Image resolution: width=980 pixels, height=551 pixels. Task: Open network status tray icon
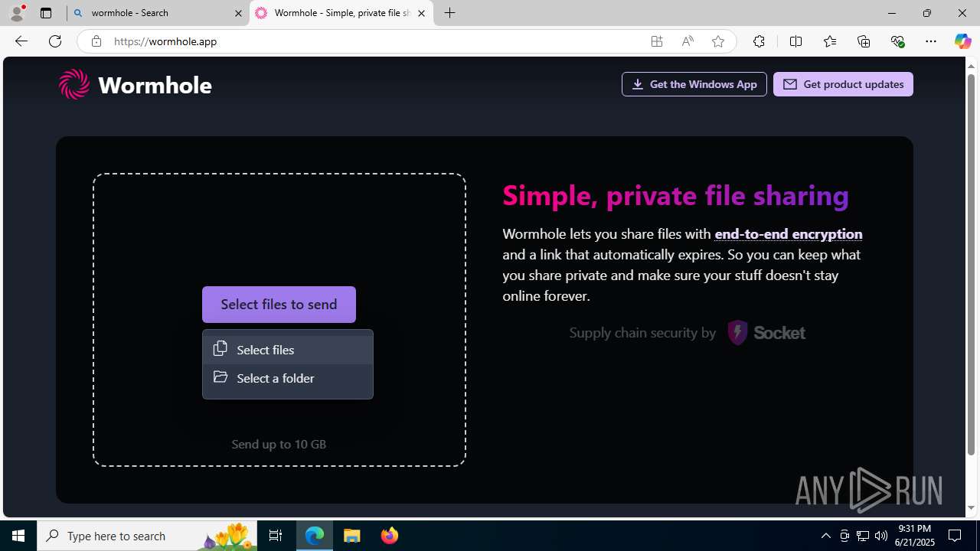click(863, 536)
